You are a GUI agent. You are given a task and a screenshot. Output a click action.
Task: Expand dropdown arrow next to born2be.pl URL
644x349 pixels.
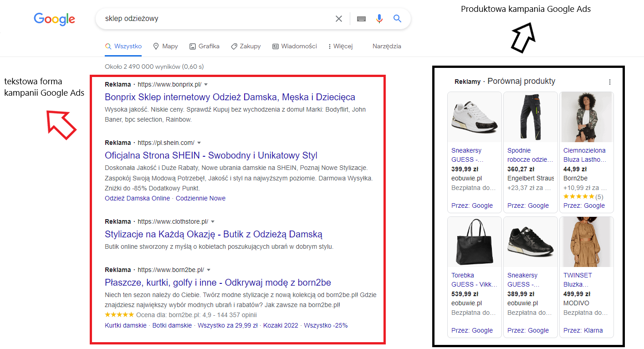209,270
